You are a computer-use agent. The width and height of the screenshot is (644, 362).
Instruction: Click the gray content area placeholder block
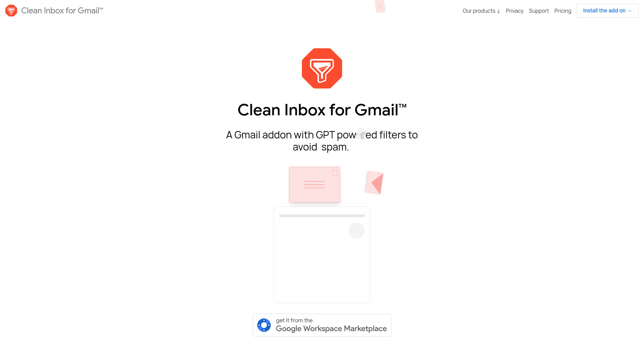pyautogui.click(x=322, y=255)
